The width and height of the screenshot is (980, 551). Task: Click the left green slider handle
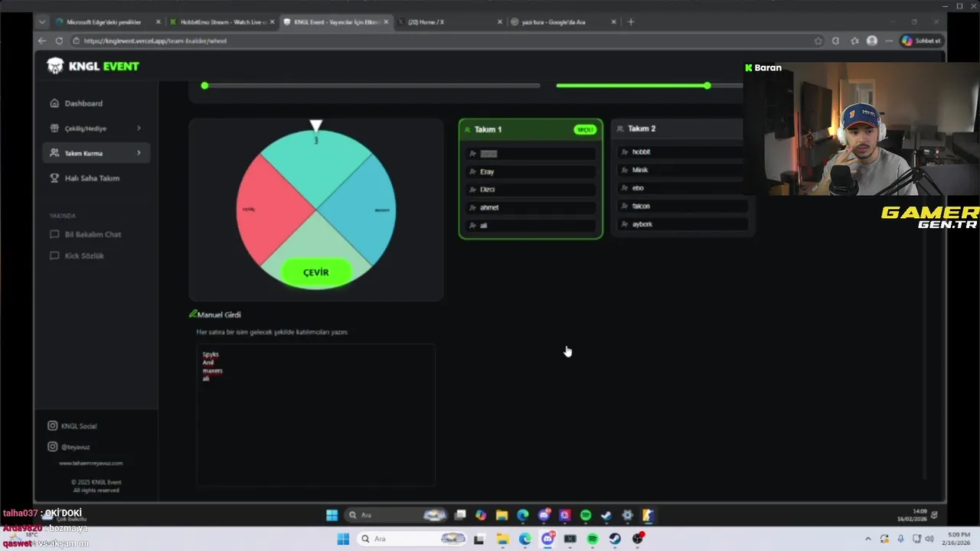[204, 86]
